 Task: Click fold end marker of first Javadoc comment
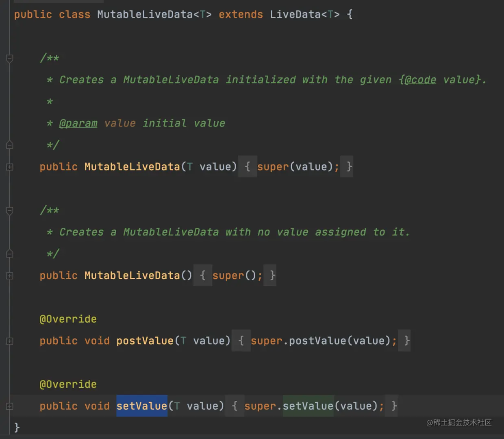(x=10, y=145)
